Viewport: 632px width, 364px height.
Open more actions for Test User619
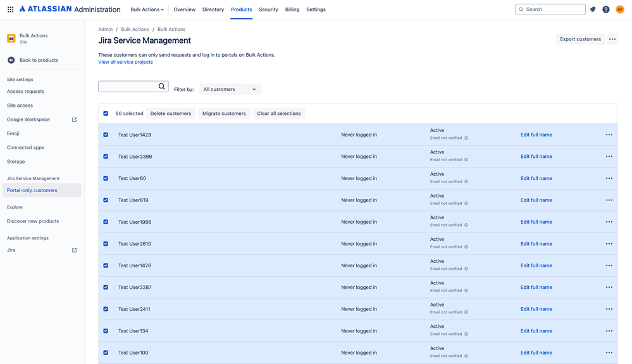[609, 200]
